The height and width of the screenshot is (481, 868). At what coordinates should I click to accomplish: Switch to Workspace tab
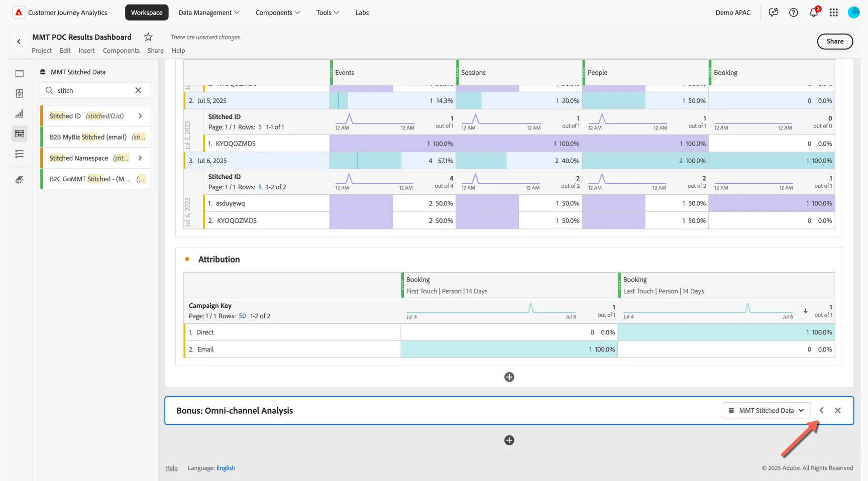[x=147, y=13]
